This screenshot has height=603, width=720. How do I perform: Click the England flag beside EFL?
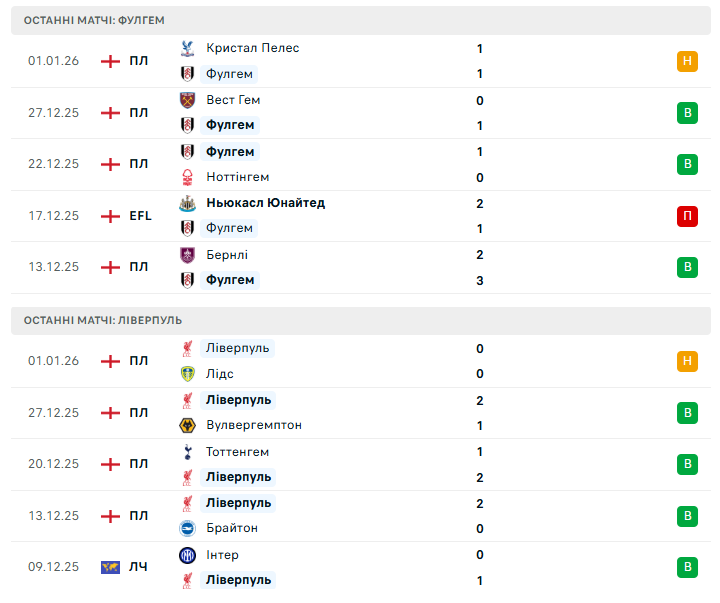coord(110,216)
